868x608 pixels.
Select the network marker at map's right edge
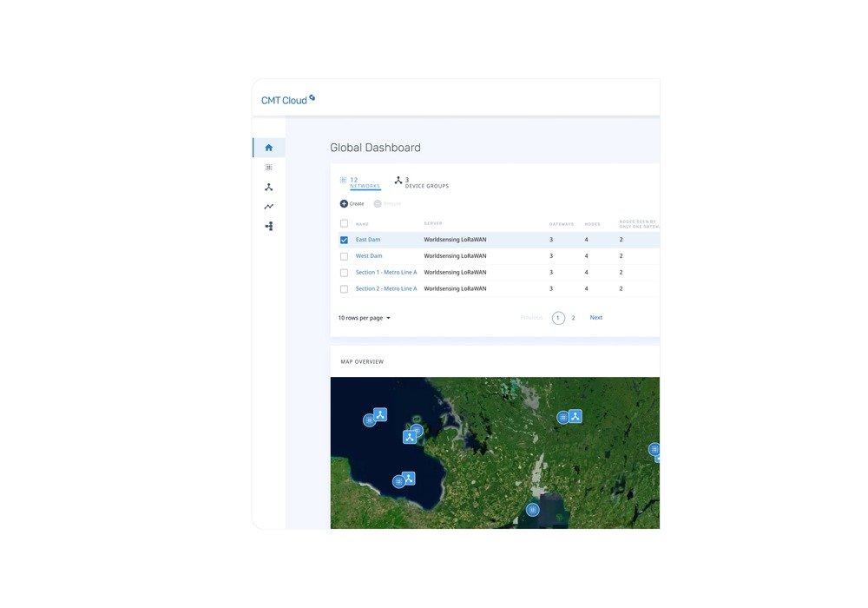coord(654,449)
